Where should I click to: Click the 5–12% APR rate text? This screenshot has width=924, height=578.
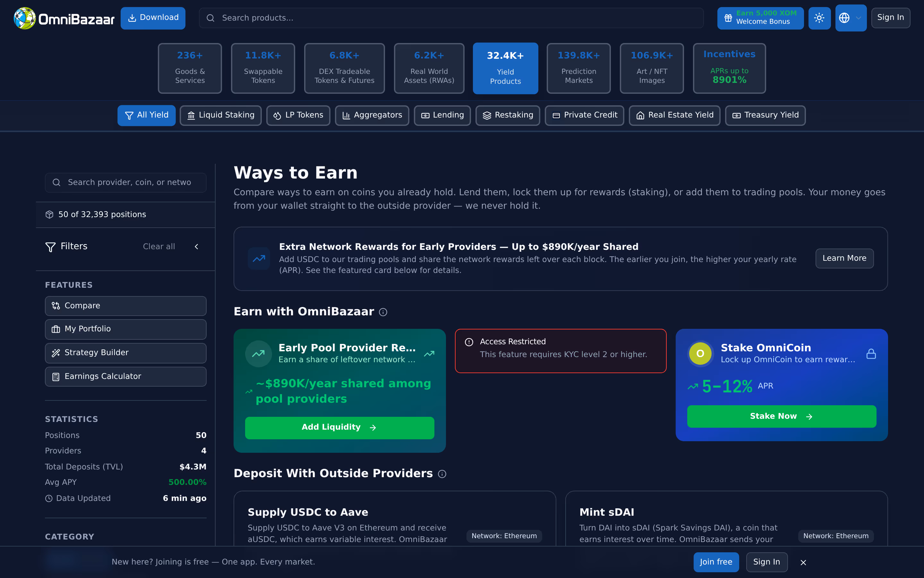pos(727,387)
